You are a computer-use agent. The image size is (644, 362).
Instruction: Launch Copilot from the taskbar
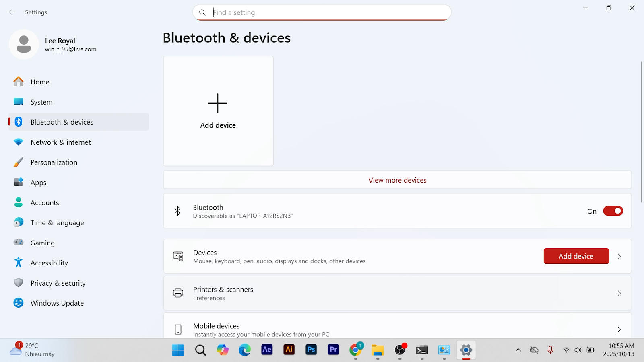click(223, 350)
